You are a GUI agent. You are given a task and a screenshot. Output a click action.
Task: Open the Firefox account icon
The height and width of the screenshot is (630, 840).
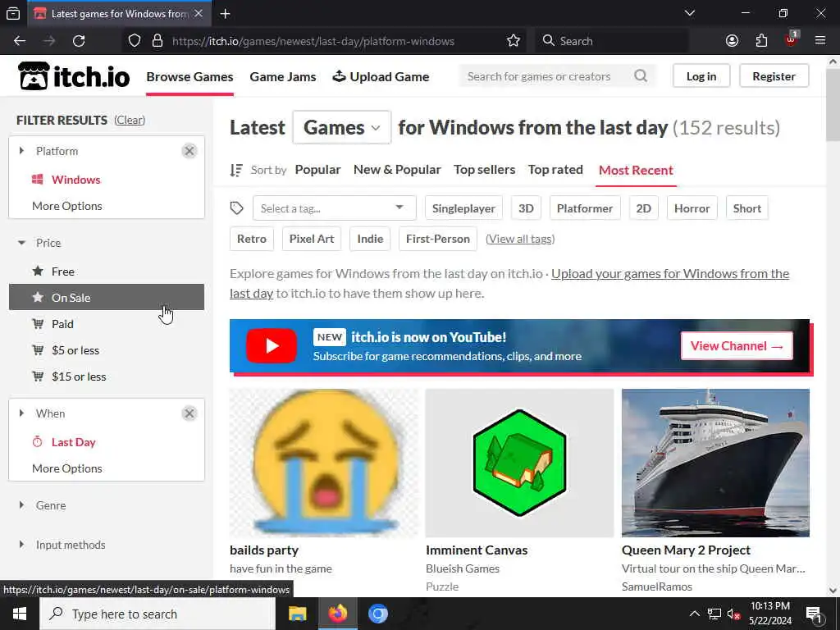coord(732,41)
